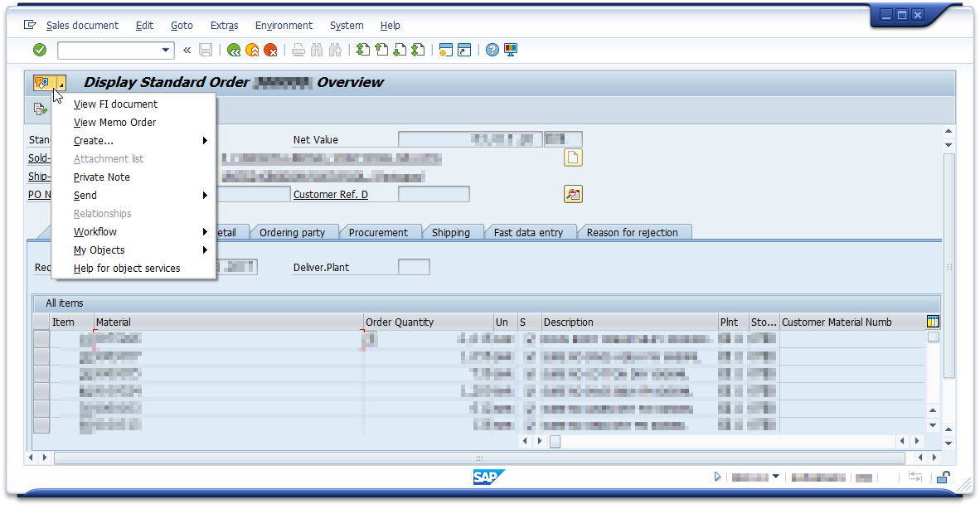Click into the Deliver.Plant field

click(x=414, y=267)
